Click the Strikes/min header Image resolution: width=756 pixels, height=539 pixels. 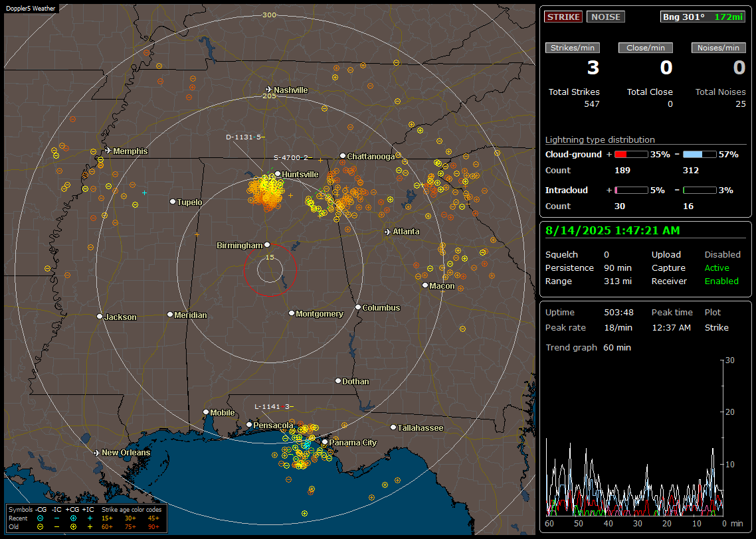(572, 48)
